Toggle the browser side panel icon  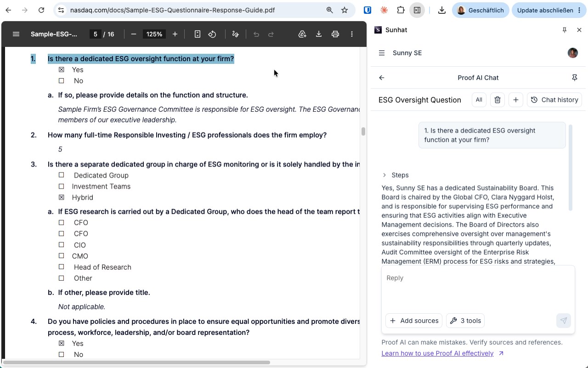click(417, 10)
